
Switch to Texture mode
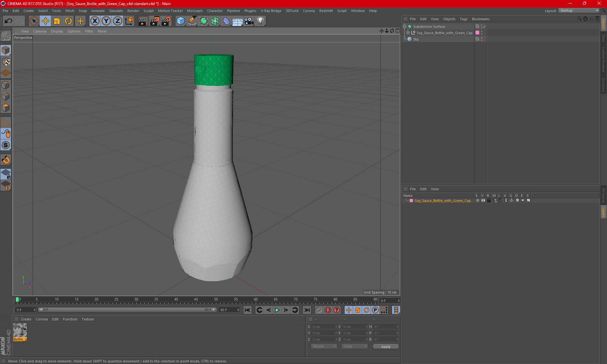[x=6, y=62]
